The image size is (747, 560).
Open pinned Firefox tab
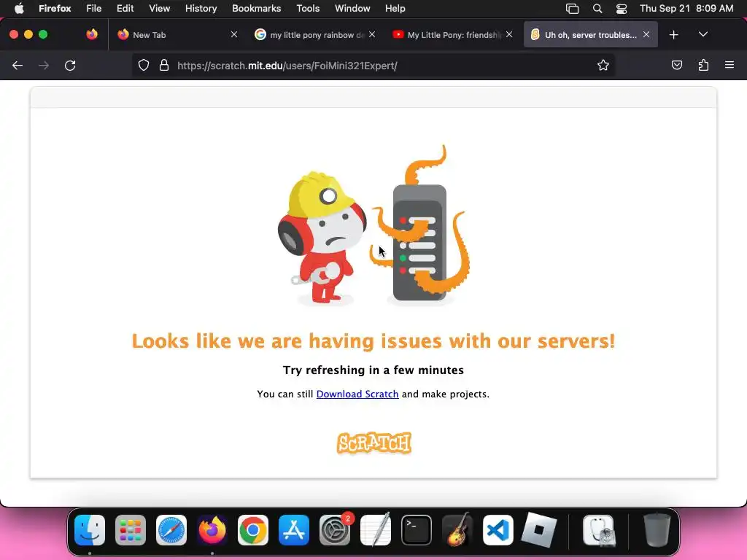[92, 34]
